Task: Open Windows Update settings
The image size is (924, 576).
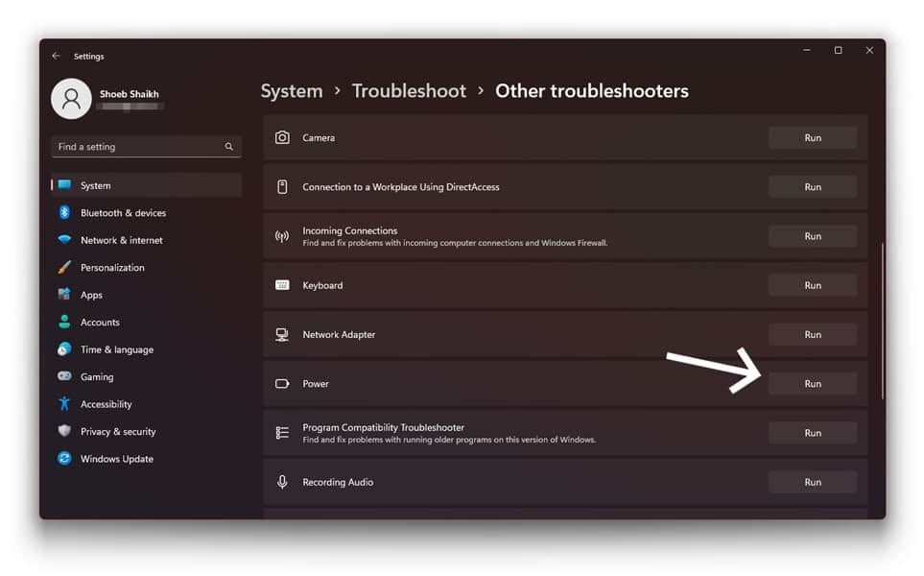Action: click(x=146, y=459)
